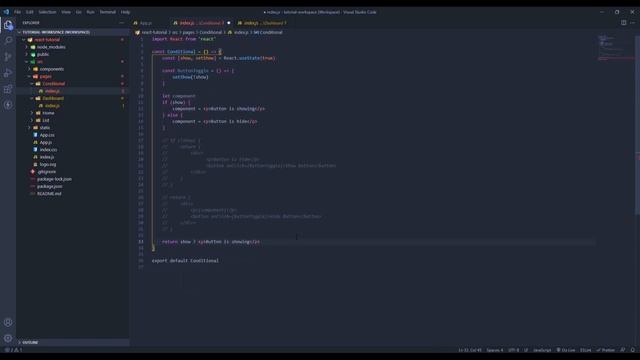
Task: Change the UTF-8 file encoding
Action: pos(513,350)
